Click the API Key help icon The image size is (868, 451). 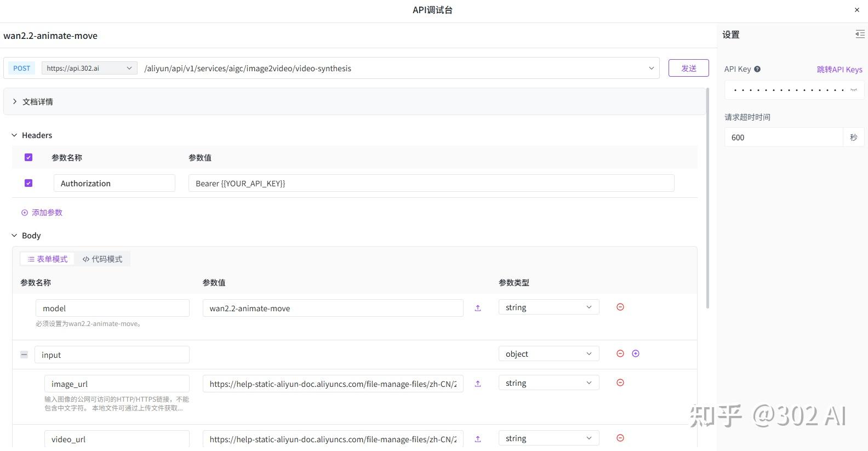pyautogui.click(x=757, y=69)
